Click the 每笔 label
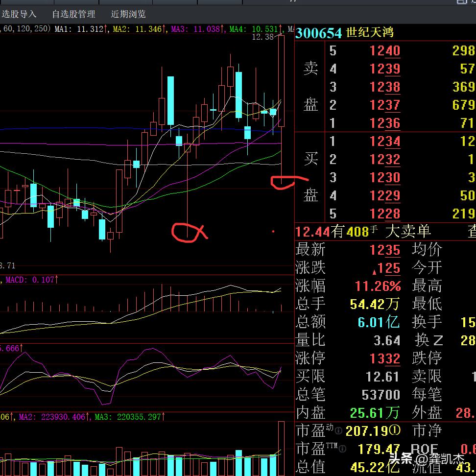 coord(427,394)
